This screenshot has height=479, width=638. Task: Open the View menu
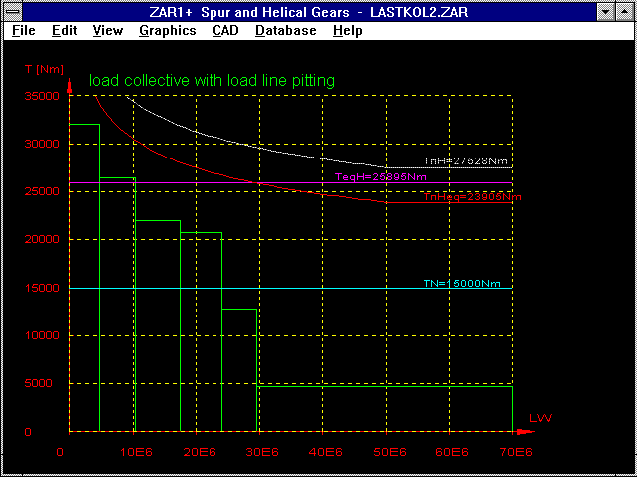(107, 31)
